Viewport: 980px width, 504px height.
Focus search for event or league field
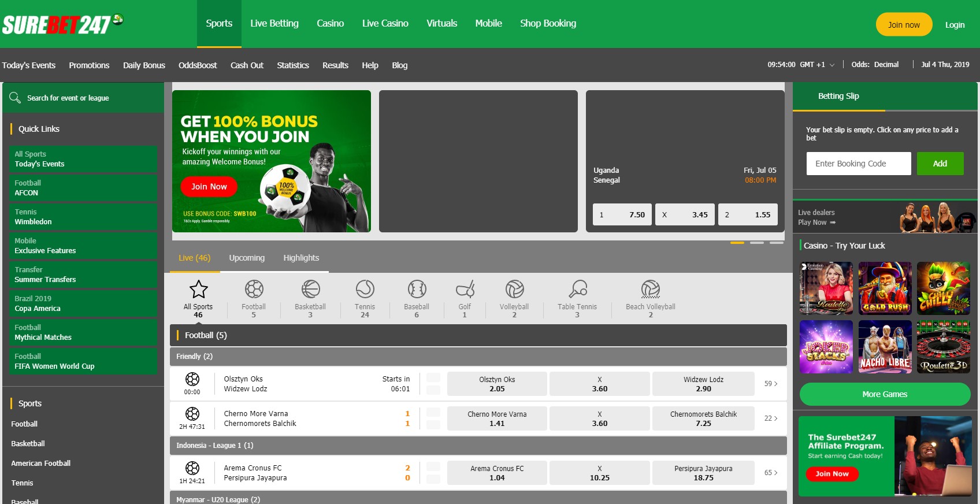[x=83, y=98]
